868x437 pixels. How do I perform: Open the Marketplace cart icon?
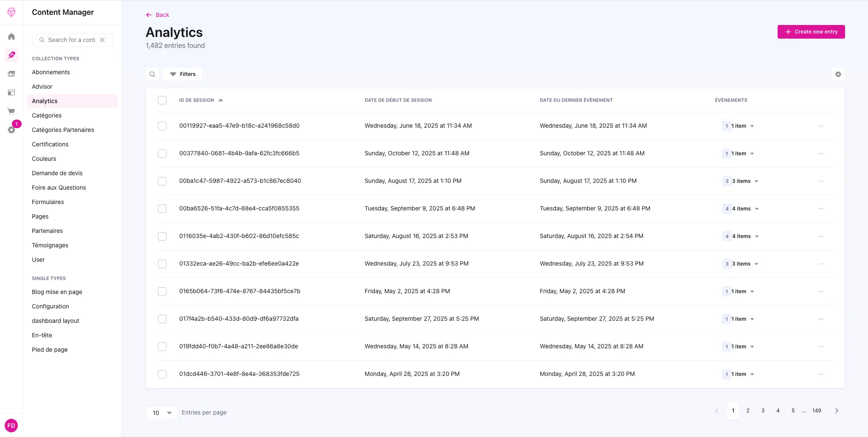11,111
